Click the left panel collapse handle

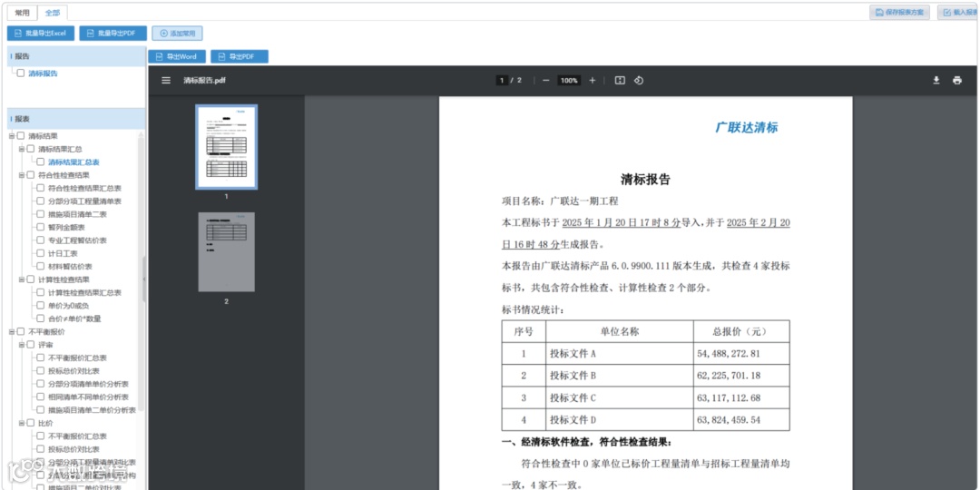(143, 279)
